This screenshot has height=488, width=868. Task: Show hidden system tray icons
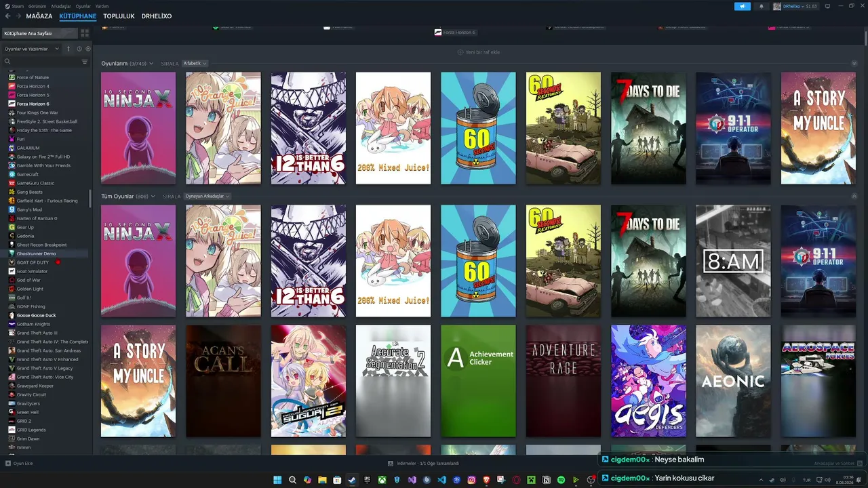click(x=762, y=480)
